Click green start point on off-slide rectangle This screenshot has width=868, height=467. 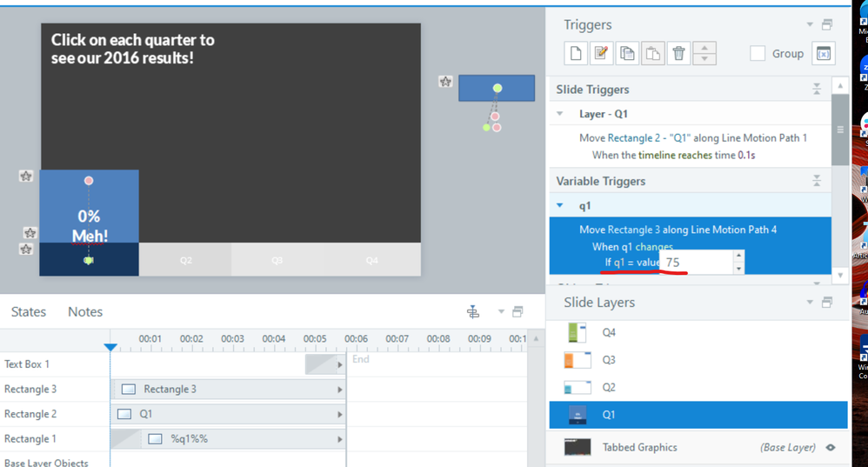point(497,88)
